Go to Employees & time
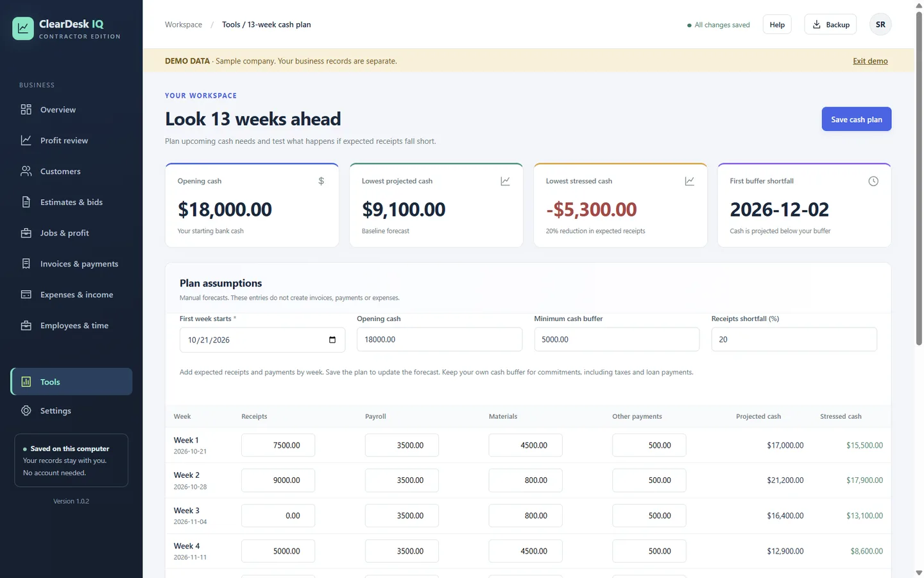The image size is (924, 578). click(71, 326)
